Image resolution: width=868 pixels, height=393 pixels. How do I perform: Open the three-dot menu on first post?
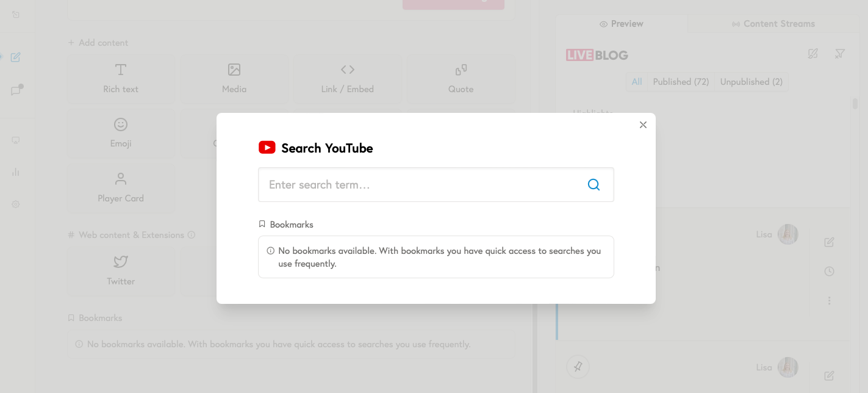click(829, 300)
